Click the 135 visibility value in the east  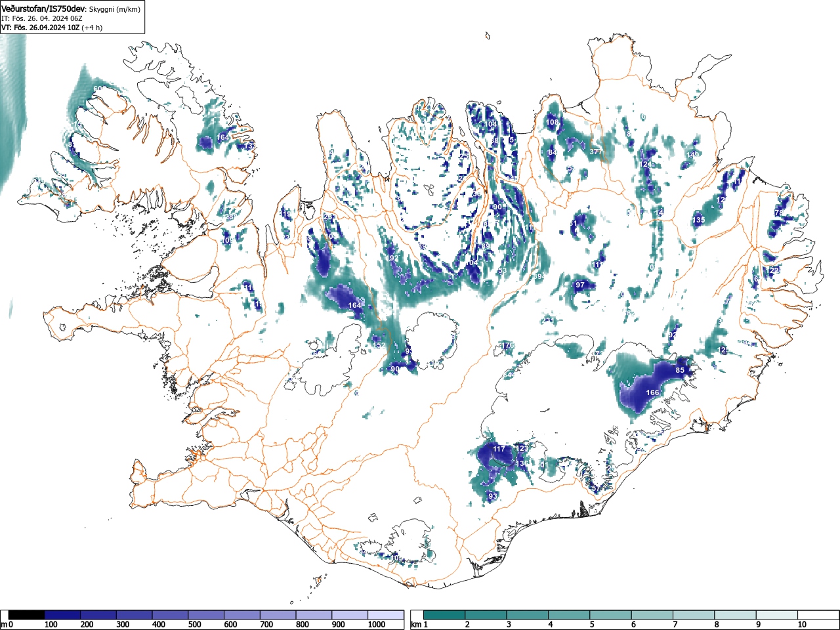pos(698,220)
